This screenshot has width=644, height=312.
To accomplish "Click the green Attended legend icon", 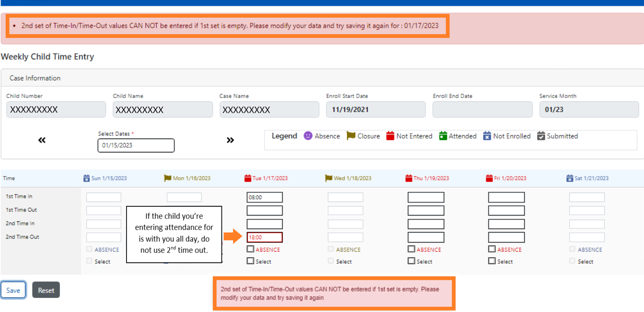I will [443, 136].
